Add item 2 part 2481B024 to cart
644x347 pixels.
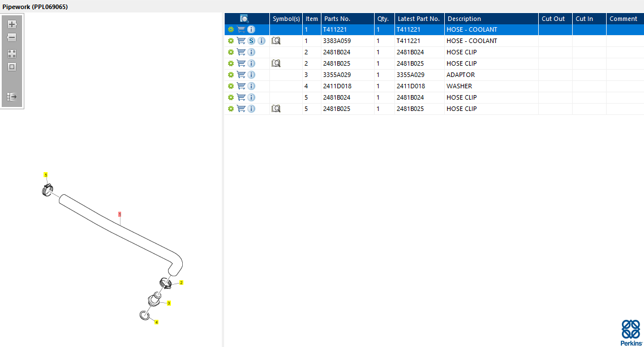click(x=241, y=52)
